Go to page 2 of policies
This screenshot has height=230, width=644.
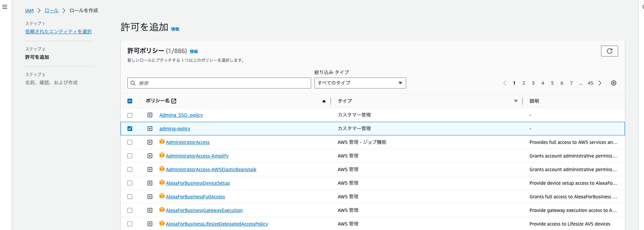tap(524, 83)
